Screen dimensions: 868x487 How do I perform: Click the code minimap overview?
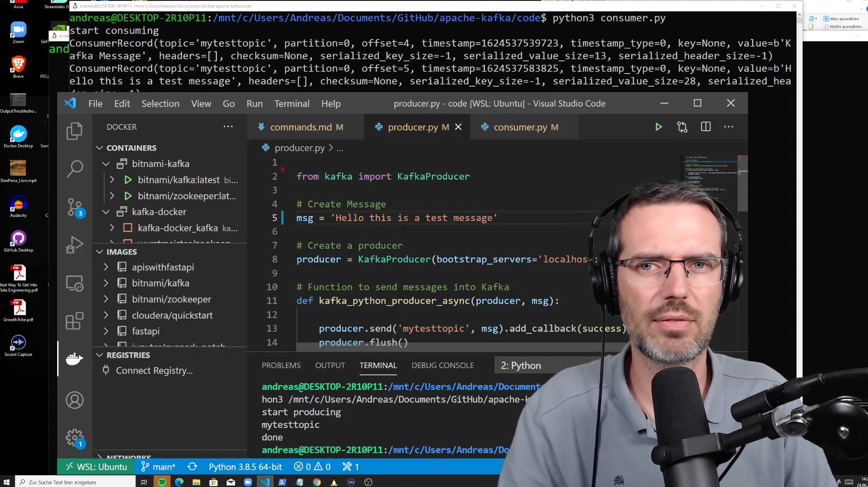point(710,174)
